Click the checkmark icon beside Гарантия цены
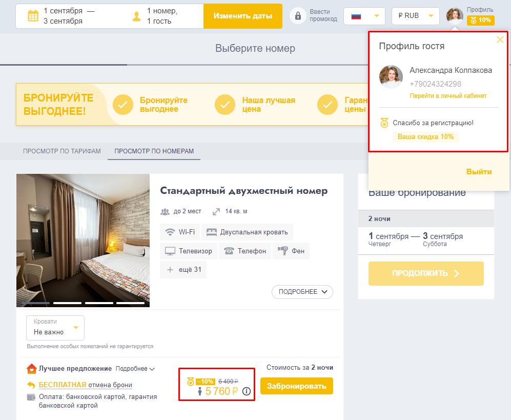This screenshot has width=511, height=420. (x=327, y=105)
